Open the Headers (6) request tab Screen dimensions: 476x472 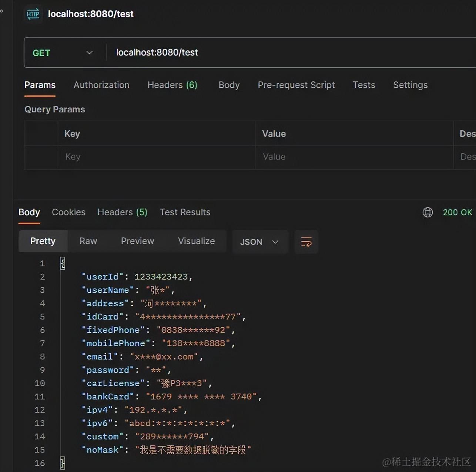coord(172,85)
